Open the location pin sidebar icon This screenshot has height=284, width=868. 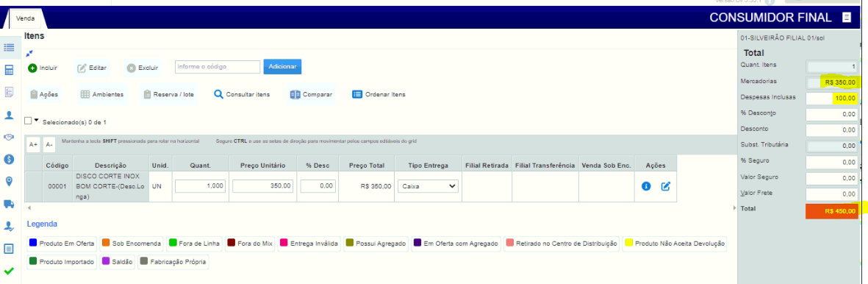(x=9, y=182)
